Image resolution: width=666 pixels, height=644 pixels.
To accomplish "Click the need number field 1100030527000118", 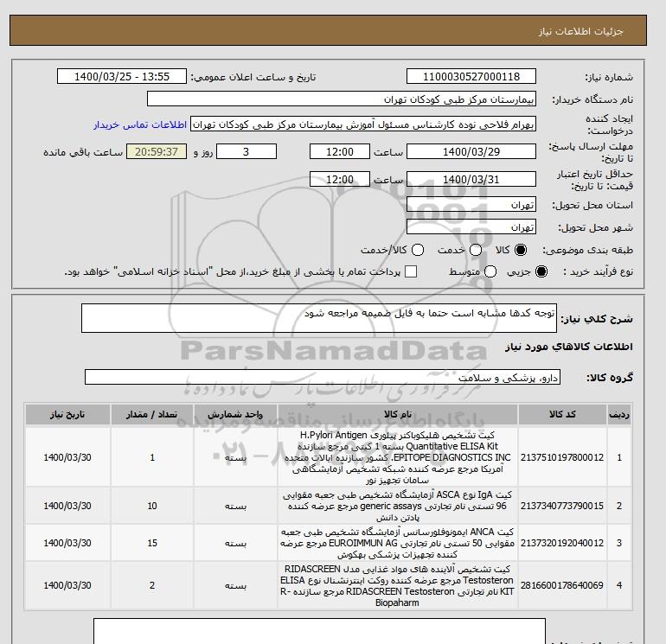I will point(471,76).
